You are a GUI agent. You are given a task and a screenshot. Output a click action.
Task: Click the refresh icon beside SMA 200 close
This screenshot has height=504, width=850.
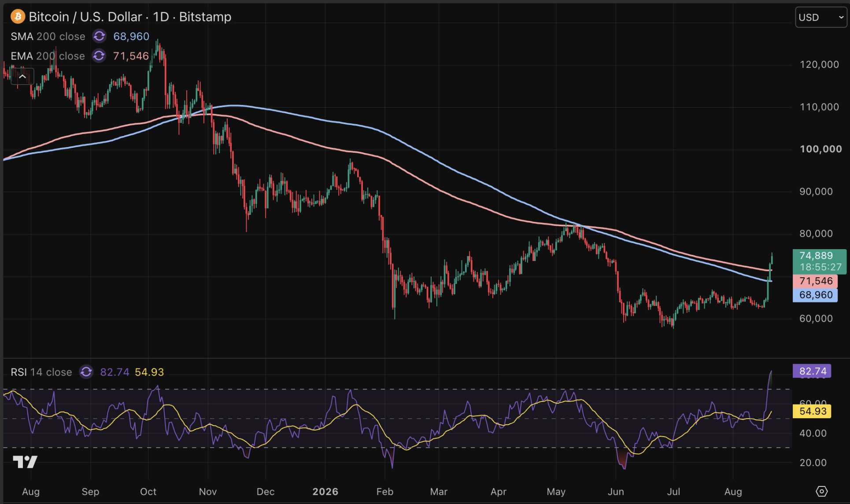(x=100, y=36)
